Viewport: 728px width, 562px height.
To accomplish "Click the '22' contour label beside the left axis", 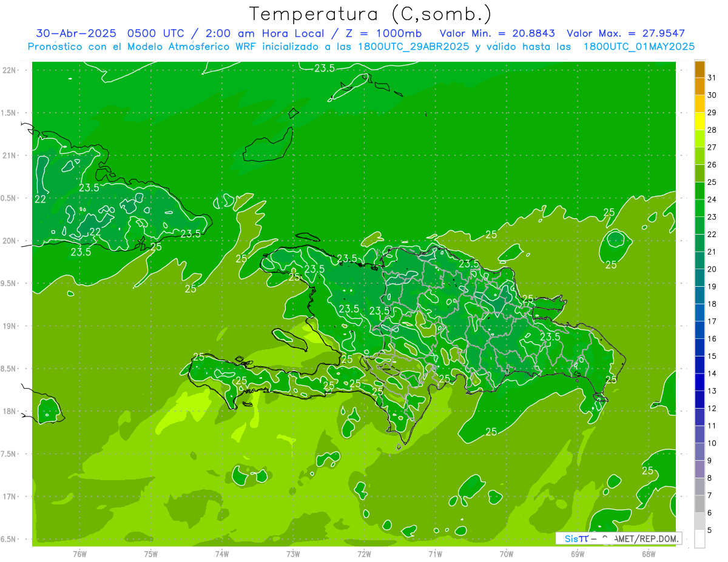I will click(x=40, y=199).
